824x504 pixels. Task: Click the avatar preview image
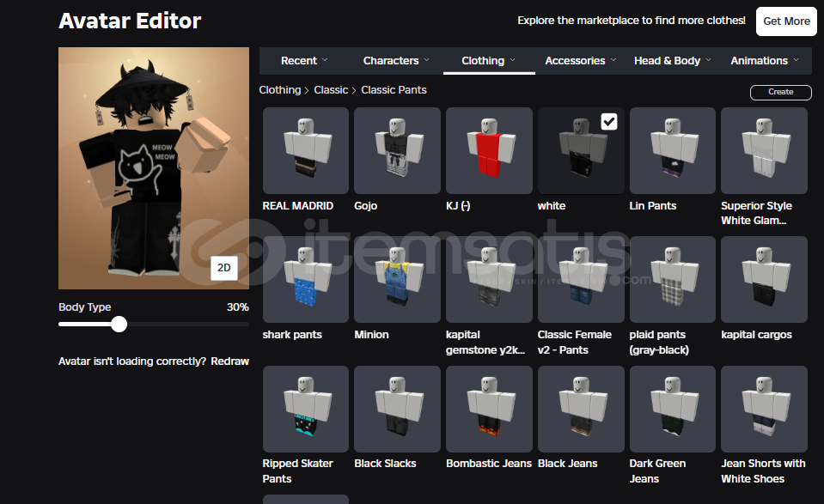click(154, 168)
